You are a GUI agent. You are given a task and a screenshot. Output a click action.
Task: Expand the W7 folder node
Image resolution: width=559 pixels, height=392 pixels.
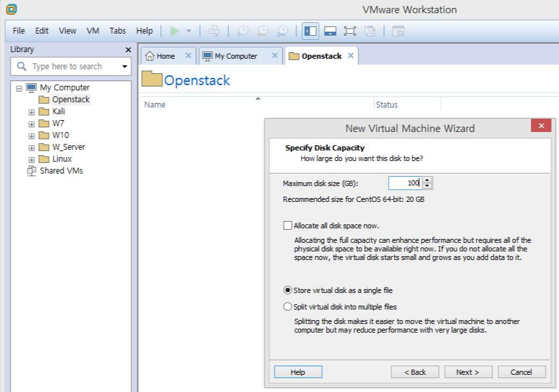click(32, 124)
